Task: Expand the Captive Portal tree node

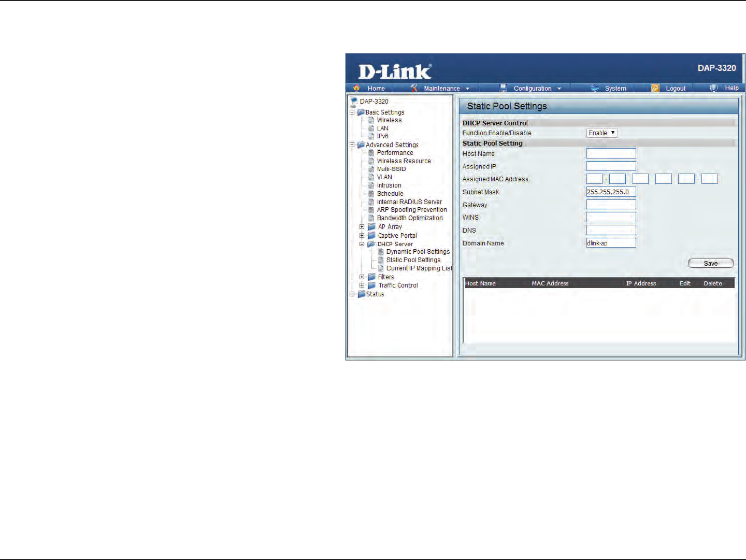Action: 362,236
